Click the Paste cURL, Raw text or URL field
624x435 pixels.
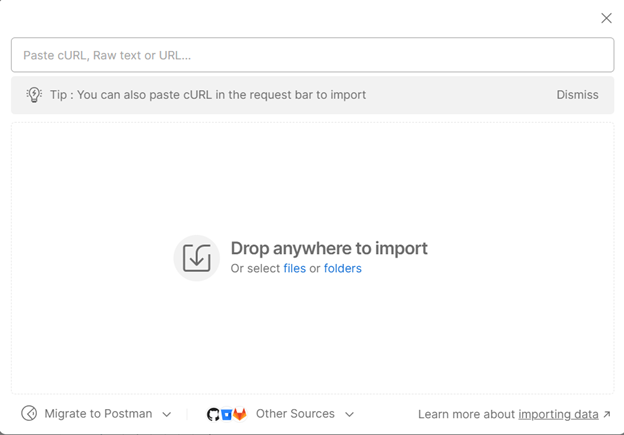312,55
